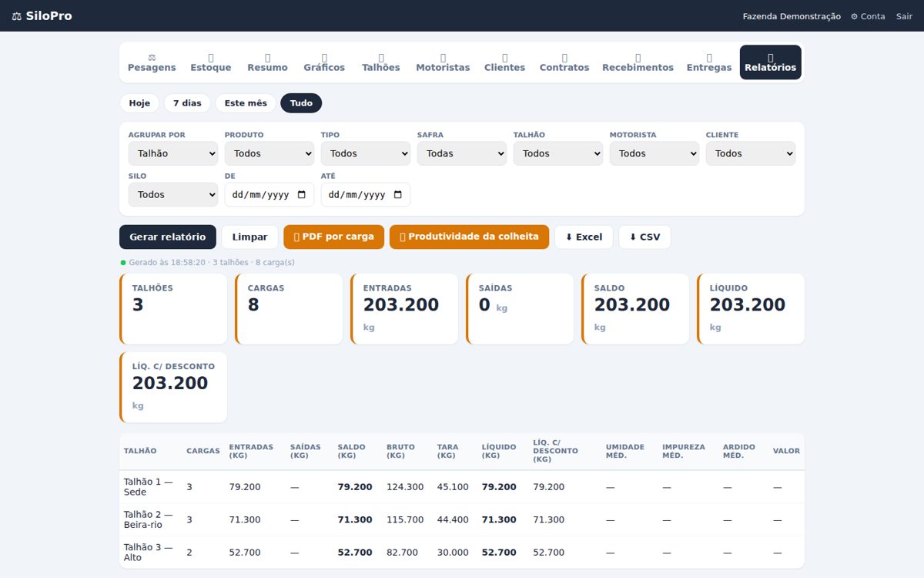The width and height of the screenshot is (924, 578).
Task: Switch to the Contratos tab
Action: tap(564, 62)
